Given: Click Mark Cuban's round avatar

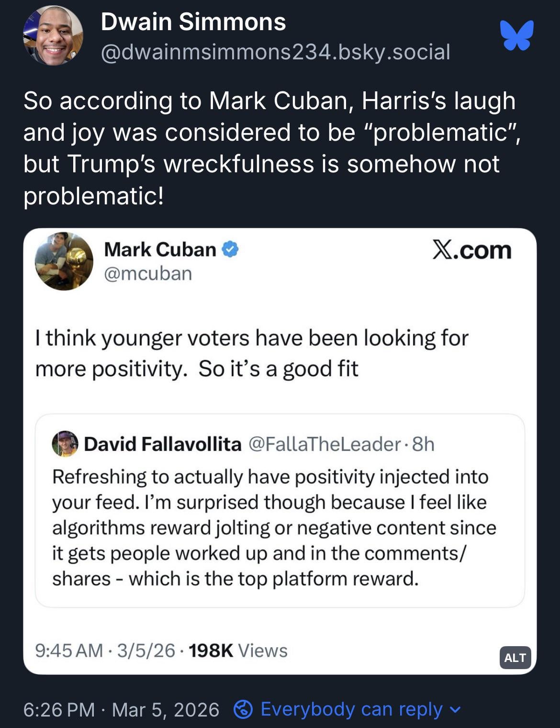Looking at the screenshot, I should (64, 261).
